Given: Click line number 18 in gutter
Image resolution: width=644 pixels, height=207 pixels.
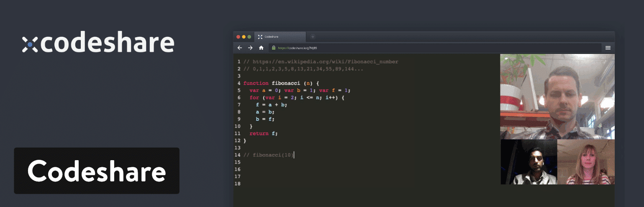Looking at the screenshot, I should point(238,184).
